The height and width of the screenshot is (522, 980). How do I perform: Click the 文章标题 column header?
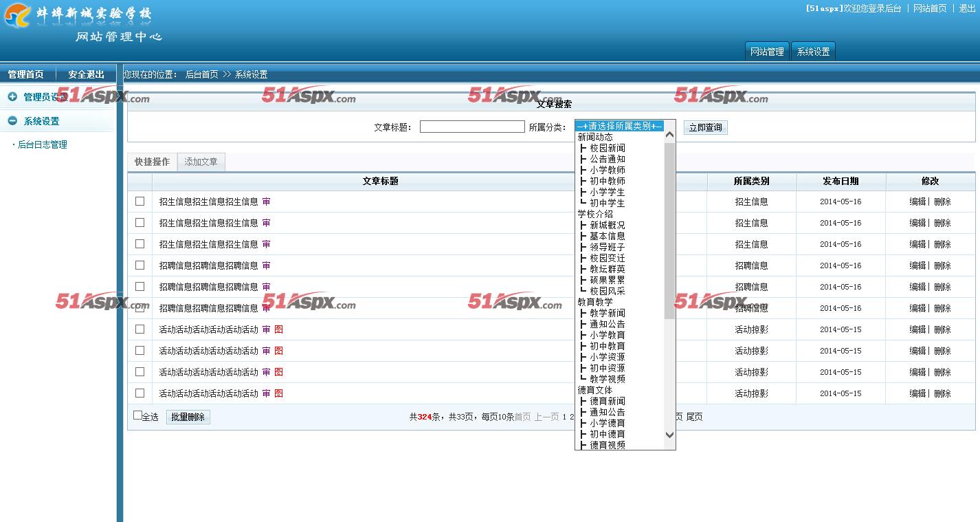tap(381, 181)
